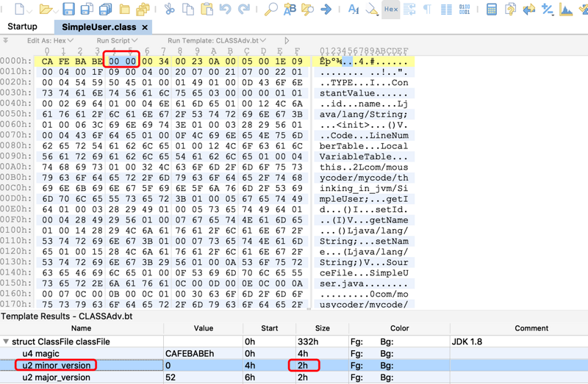
Task: Save the file with the floppy disk icon
Action: coord(68,9)
